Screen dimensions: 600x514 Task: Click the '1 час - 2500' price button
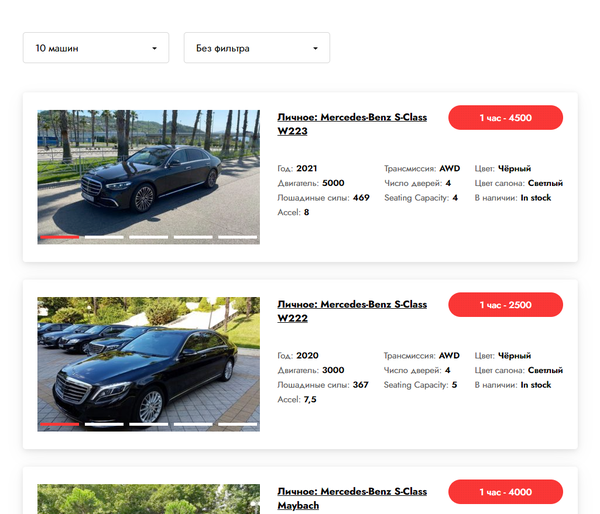(x=505, y=305)
